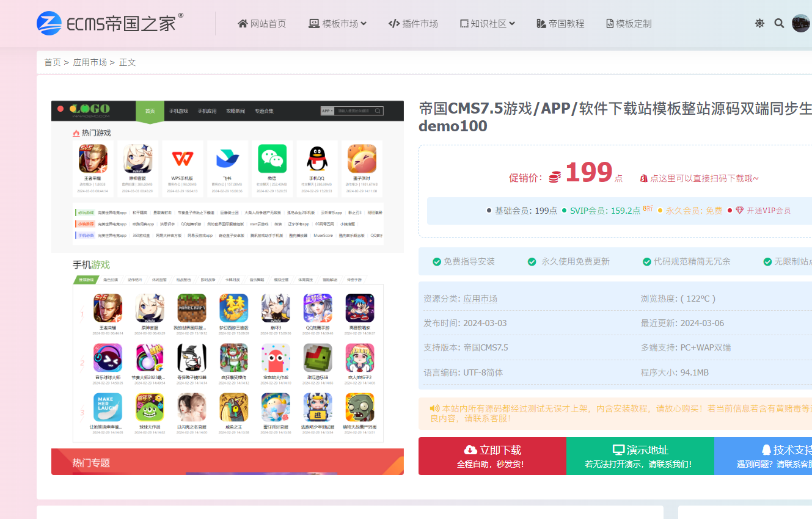The width and height of the screenshot is (812, 519).
Task: Click the 正文 breadcrumb text
Action: (128, 62)
